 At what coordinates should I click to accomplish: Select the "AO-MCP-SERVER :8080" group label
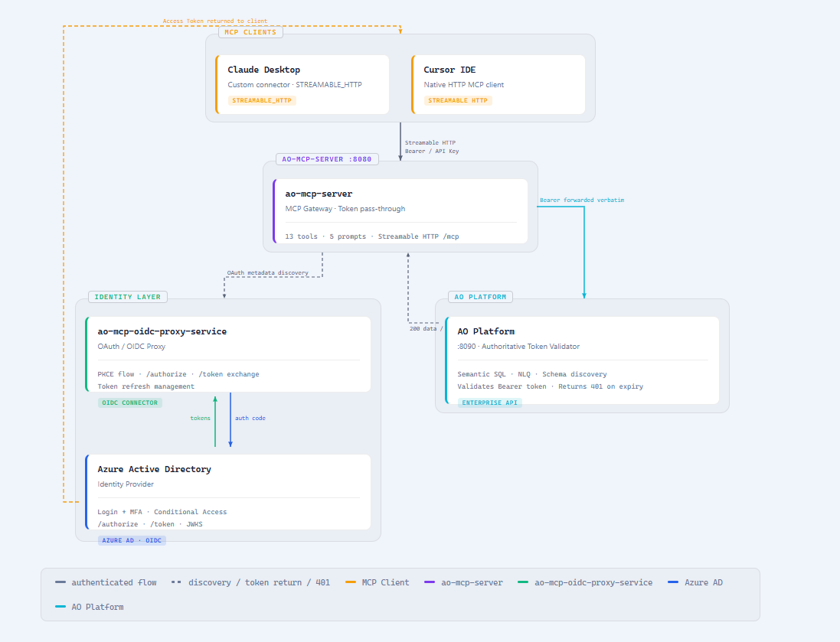pos(327,159)
